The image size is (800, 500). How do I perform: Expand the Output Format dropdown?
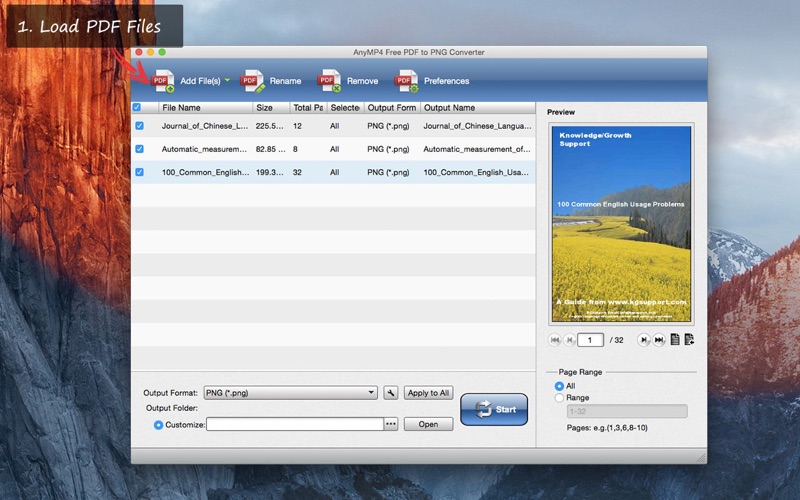pyautogui.click(x=372, y=393)
